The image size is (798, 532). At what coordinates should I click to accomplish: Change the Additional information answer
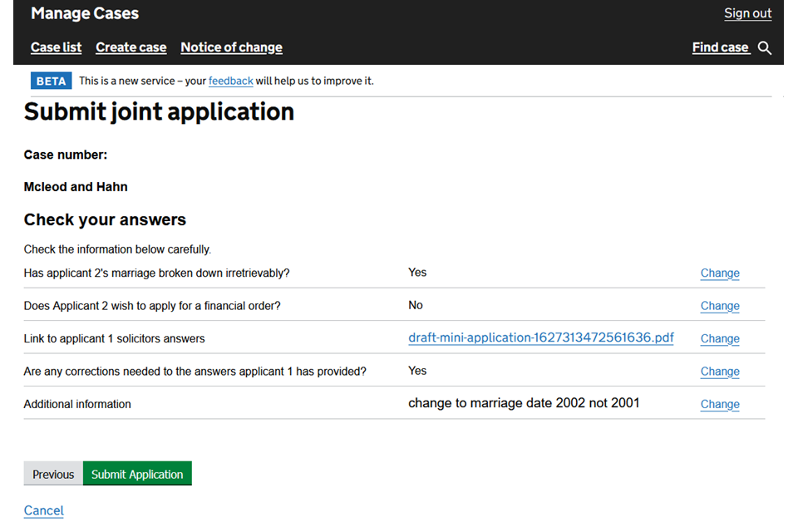pyautogui.click(x=719, y=405)
